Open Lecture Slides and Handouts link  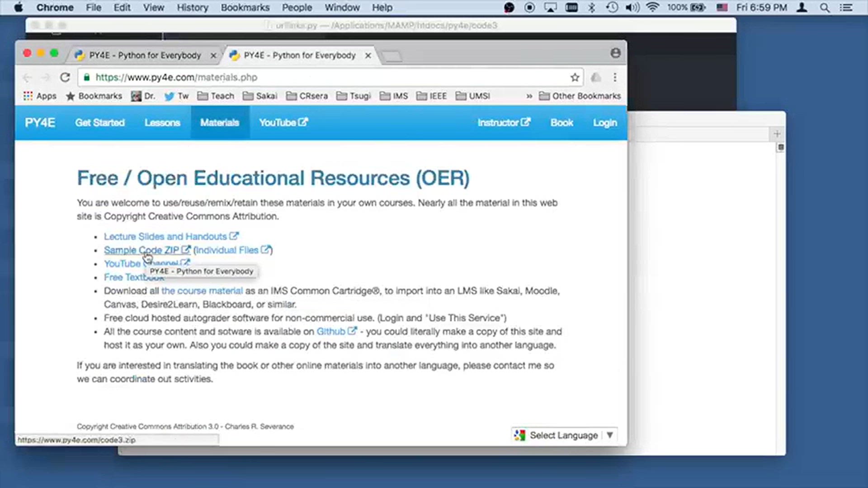click(171, 236)
